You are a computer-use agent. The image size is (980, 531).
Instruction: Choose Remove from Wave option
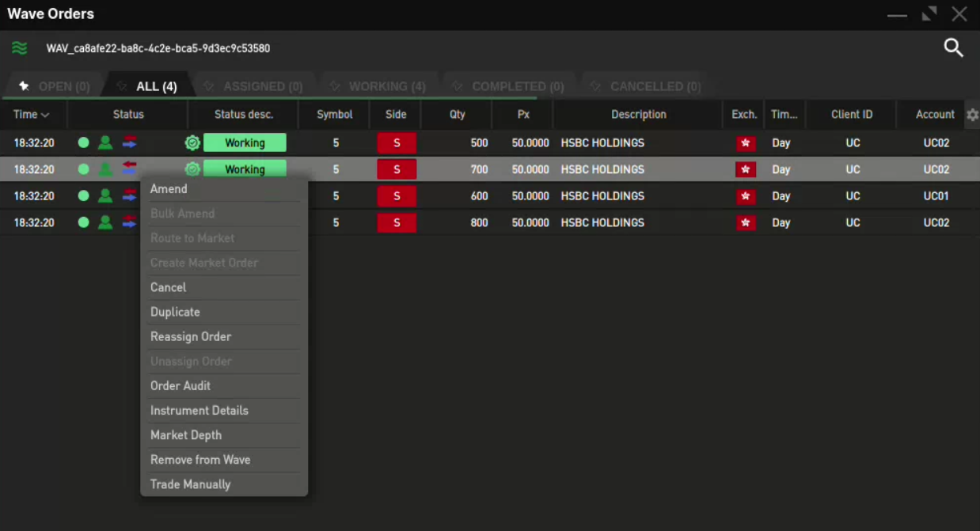(x=200, y=460)
